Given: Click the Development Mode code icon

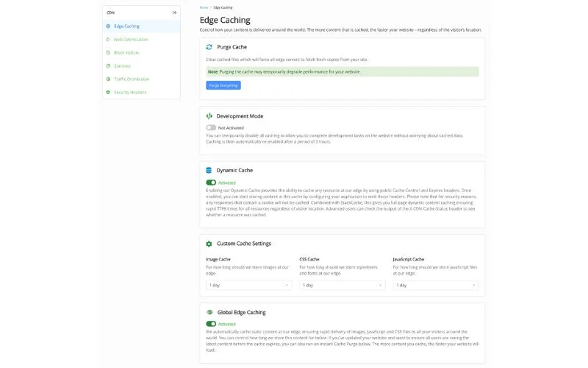Looking at the screenshot, I should [209, 116].
